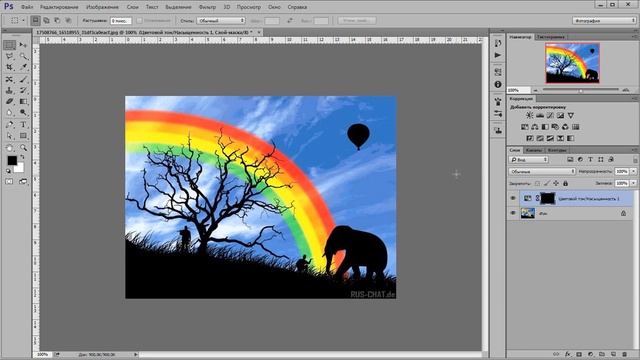640x360 pixels.
Task: Switch to the Гистограмма tab
Action: [551, 37]
